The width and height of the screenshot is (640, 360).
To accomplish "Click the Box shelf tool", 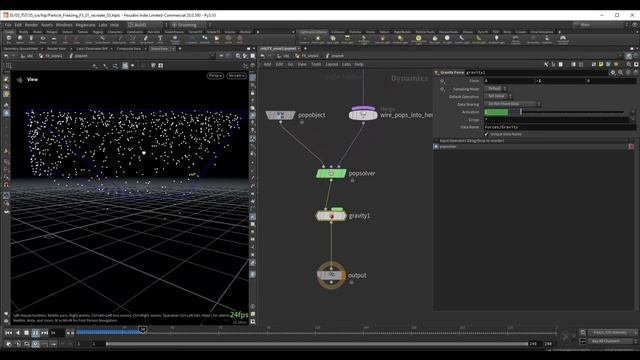I will pos(9,39).
